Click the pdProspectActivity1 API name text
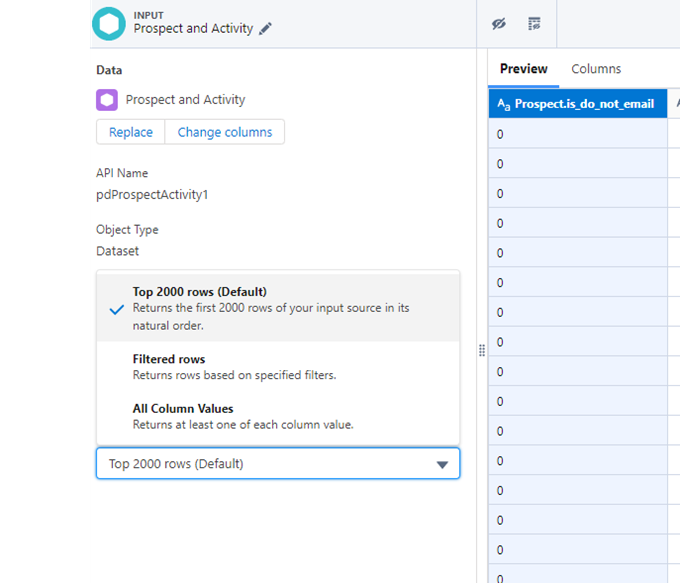 [x=152, y=195]
